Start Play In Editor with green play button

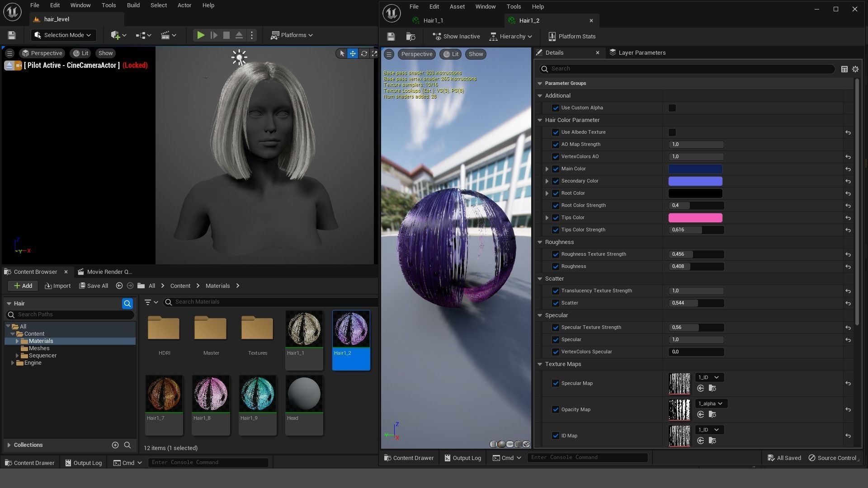click(x=201, y=35)
